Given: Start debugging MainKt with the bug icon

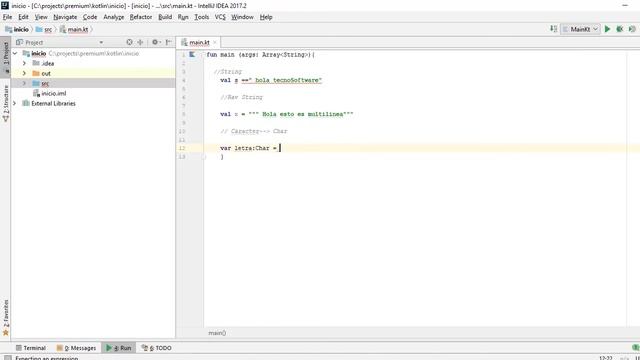Looking at the screenshot, I should tap(620, 29).
